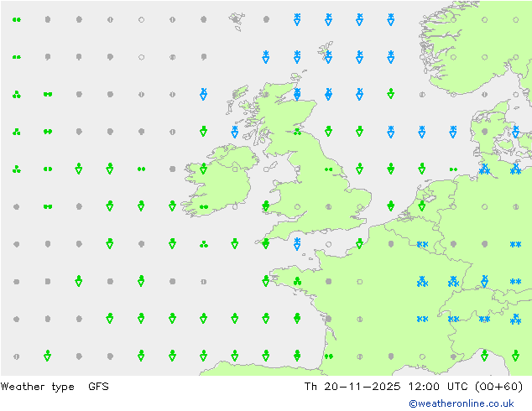Select the green shower symbol at Brittany's western tip
This screenshot has height=411, width=532.
(266, 280)
